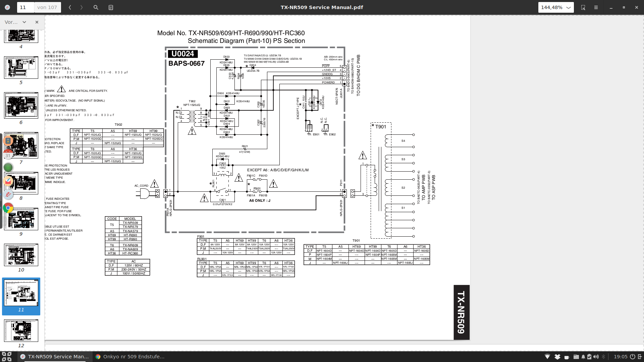The height and width of the screenshot is (362, 644).
Task: Click the document viewer app icon in header
Action: (7, 7)
